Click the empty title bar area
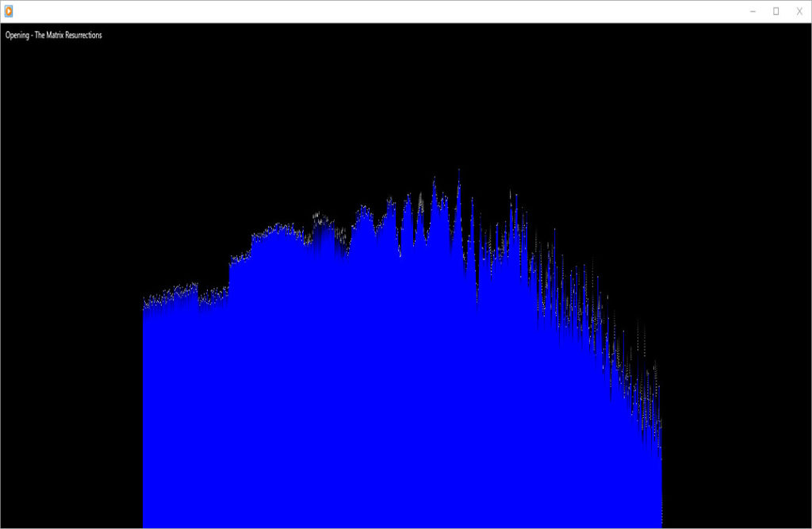This screenshot has width=812, height=529. [381, 11]
